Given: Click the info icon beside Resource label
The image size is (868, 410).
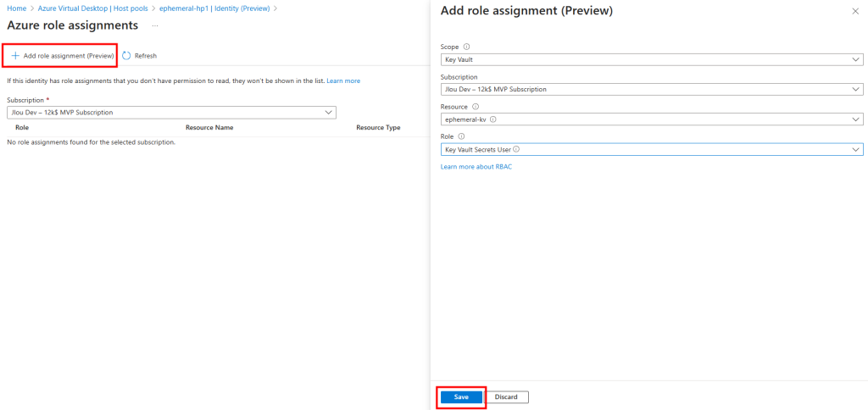Looking at the screenshot, I should [x=475, y=107].
